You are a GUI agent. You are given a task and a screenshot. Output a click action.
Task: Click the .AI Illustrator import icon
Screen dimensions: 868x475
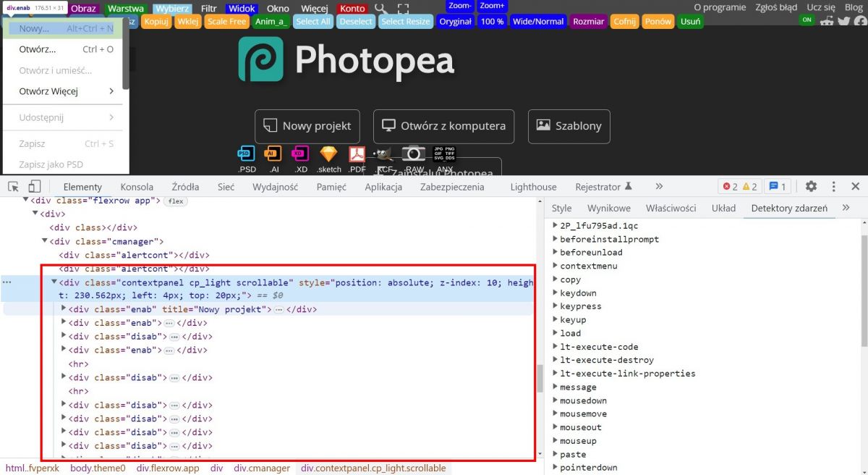[273, 154]
